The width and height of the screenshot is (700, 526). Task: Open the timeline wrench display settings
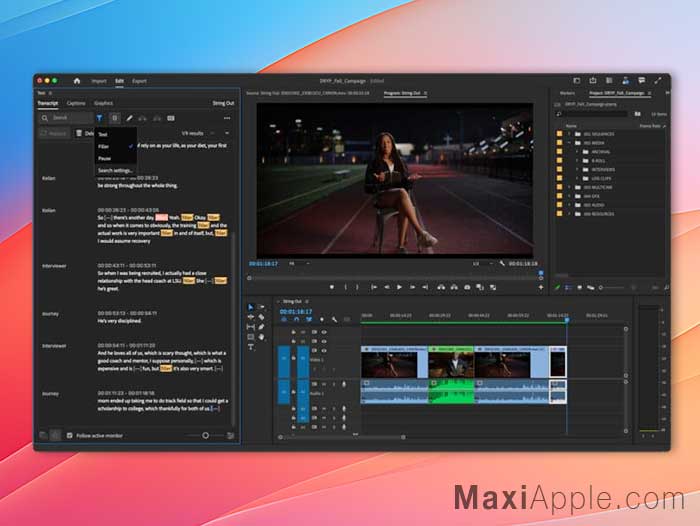(x=334, y=320)
